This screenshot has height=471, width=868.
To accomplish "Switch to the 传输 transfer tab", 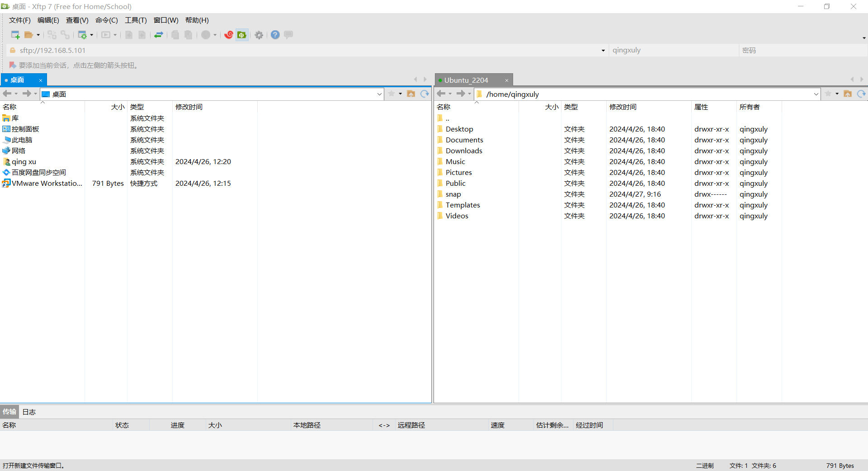I will 9,412.
